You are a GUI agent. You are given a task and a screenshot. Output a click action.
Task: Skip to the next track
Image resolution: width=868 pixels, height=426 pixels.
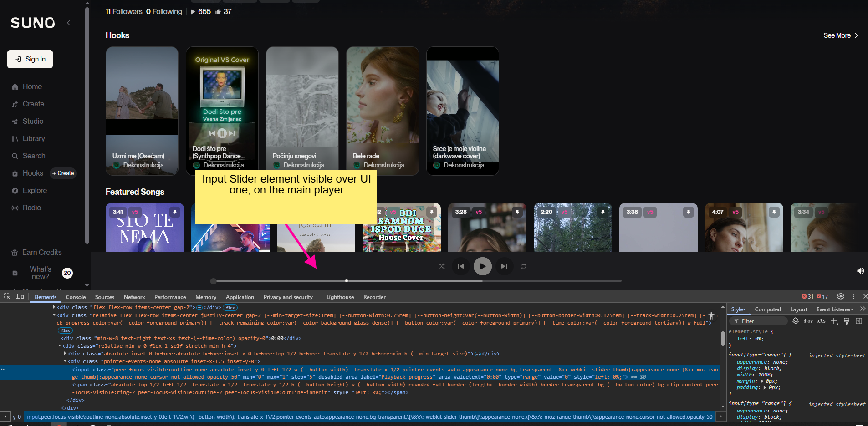click(x=504, y=266)
